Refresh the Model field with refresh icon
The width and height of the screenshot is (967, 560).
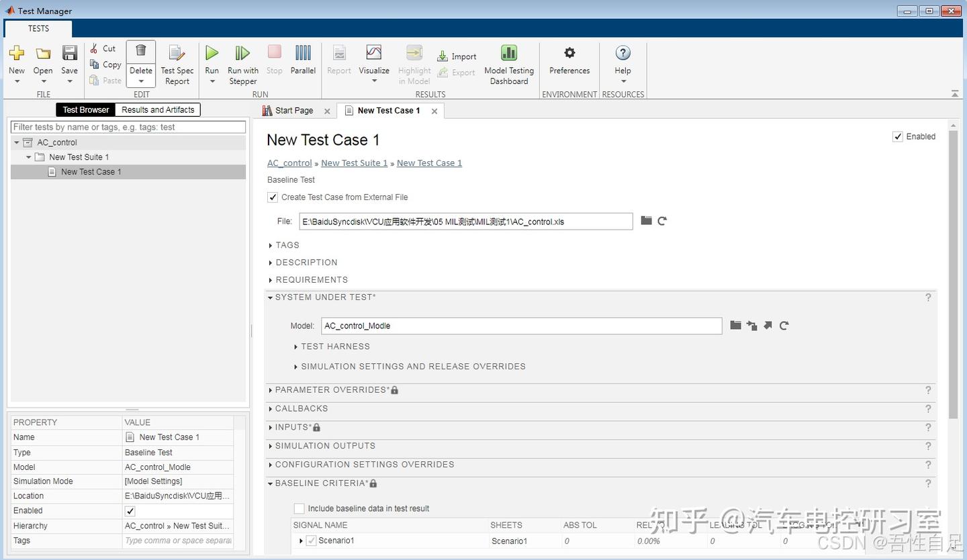click(784, 326)
